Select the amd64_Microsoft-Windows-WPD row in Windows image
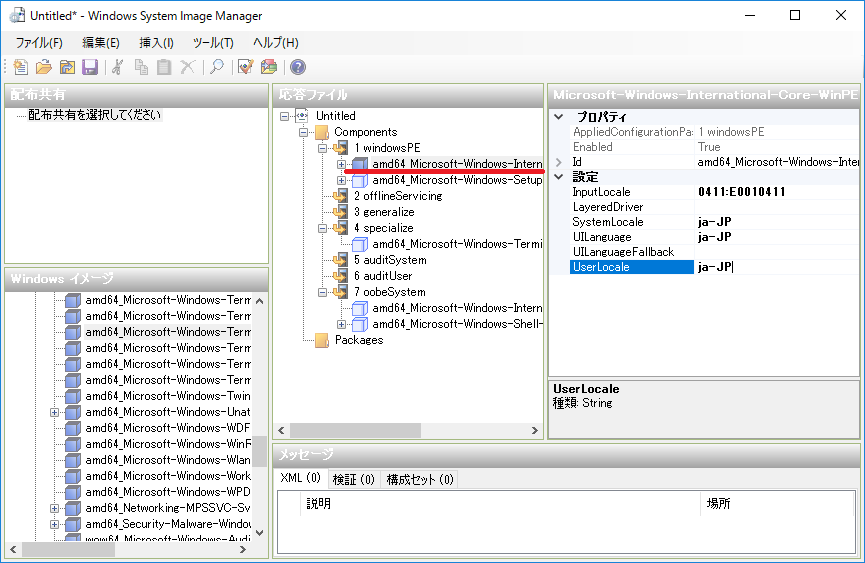The image size is (865, 563). pos(167,492)
